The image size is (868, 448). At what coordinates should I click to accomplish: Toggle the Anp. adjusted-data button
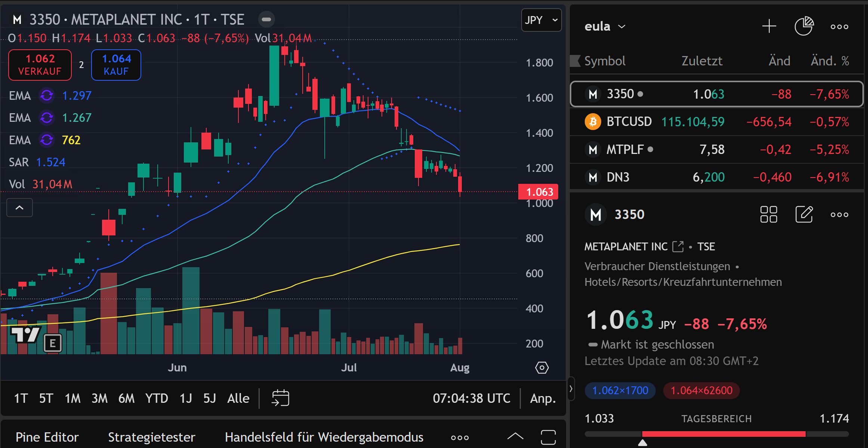pyautogui.click(x=543, y=399)
